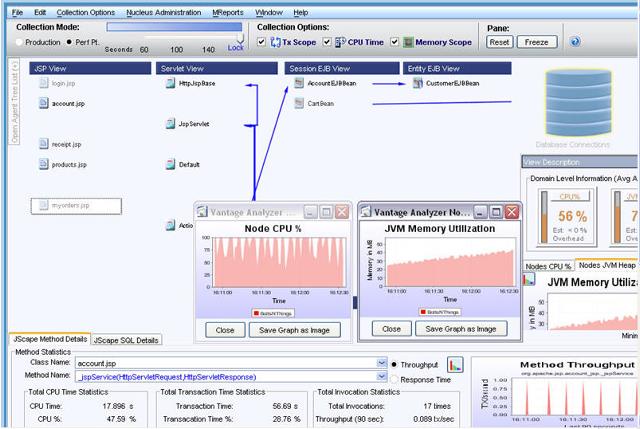Save JVM Memory Utilization graph as image

click(x=461, y=329)
